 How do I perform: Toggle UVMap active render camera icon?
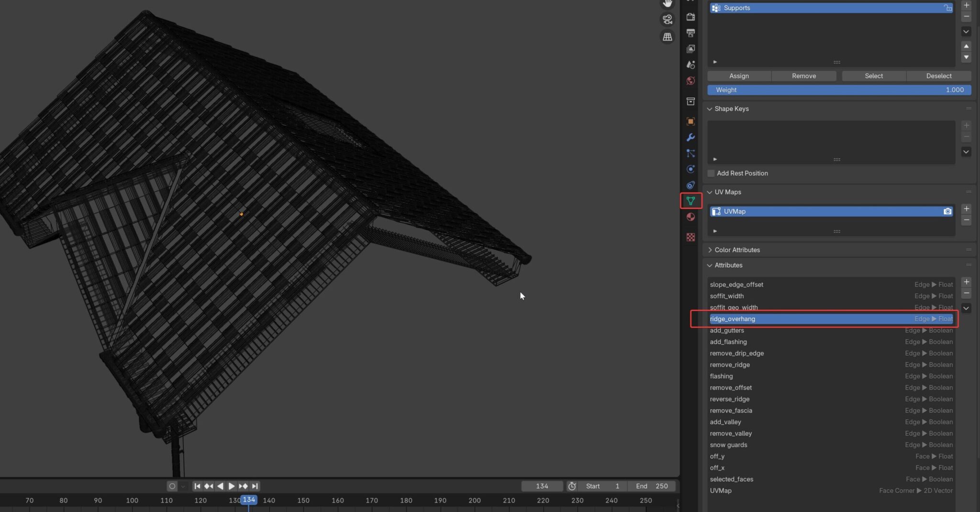pyautogui.click(x=947, y=211)
